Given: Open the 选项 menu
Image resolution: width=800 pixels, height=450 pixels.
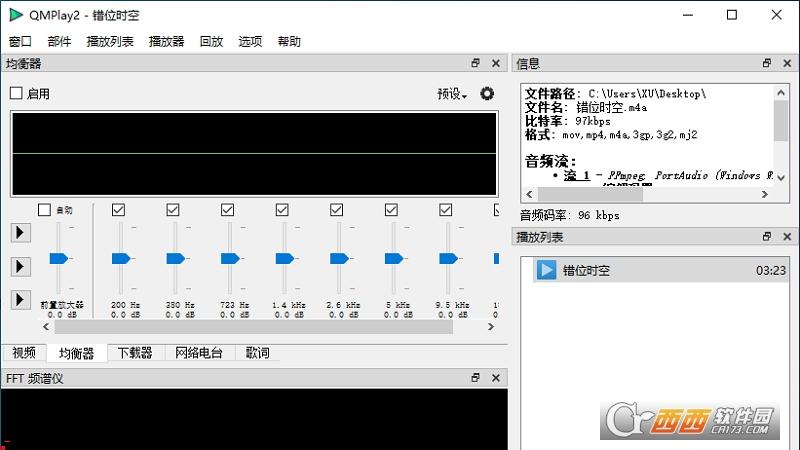Looking at the screenshot, I should pyautogui.click(x=250, y=41).
